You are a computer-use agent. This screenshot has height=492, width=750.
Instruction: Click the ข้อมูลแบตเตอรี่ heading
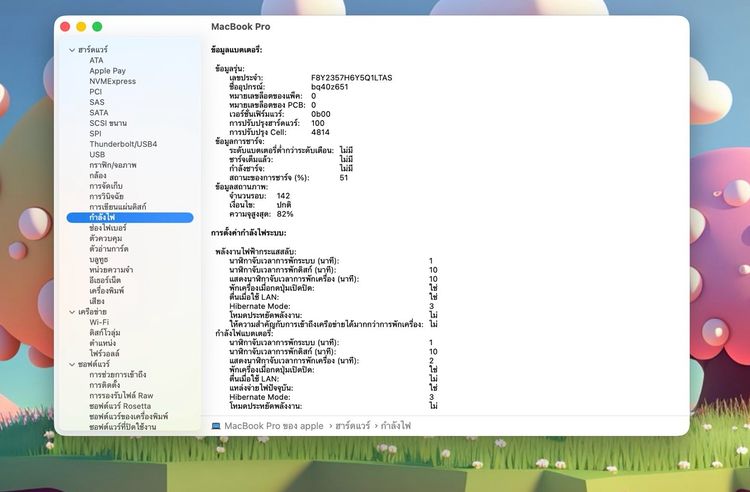(x=236, y=50)
